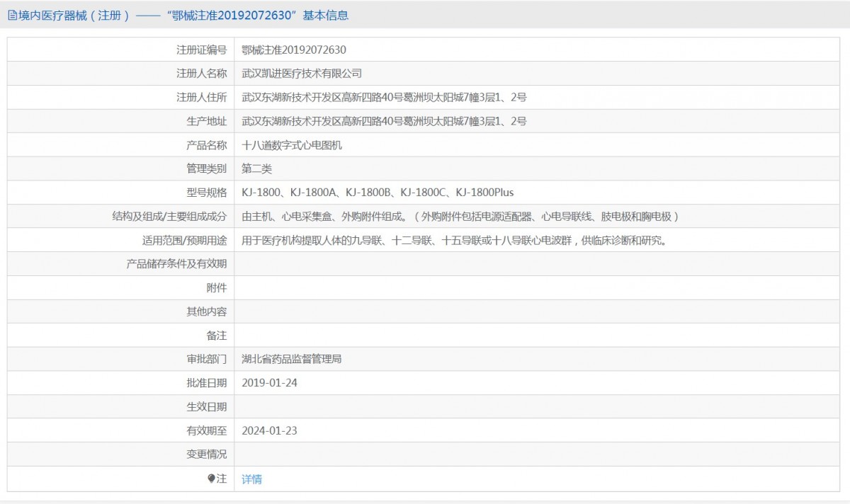Select product name 十八道数字式心电图机
850x504 pixels.
(x=292, y=145)
